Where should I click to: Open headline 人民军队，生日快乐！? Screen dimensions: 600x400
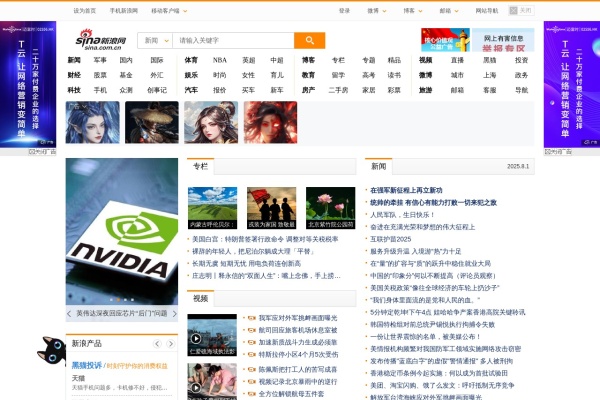click(x=402, y=215)
